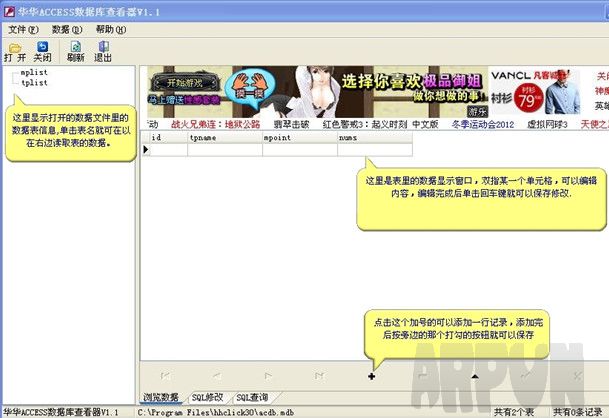Image resolution: width=609 pixels, height=418 pixels.
Task: Click the 刷新 (Refresh) toolbar icon
Action: click(x=76, y=51)
